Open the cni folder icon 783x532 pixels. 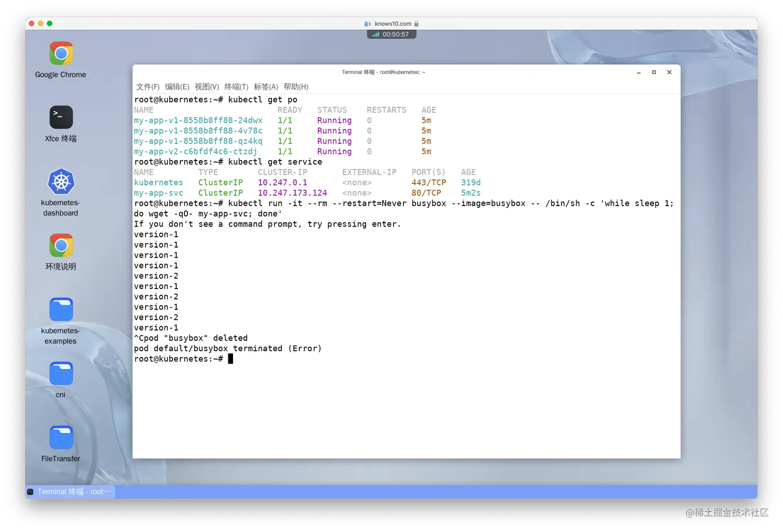(x=61, y=373)
